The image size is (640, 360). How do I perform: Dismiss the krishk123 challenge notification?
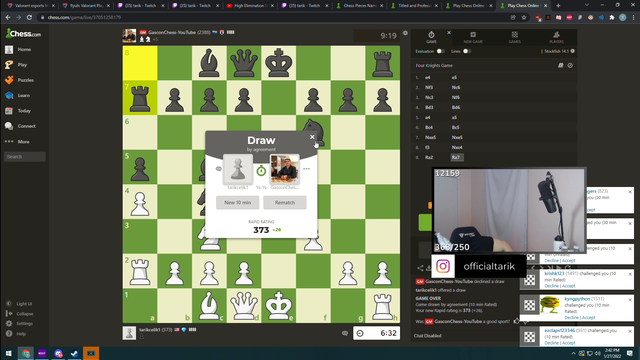pos(630,274)
